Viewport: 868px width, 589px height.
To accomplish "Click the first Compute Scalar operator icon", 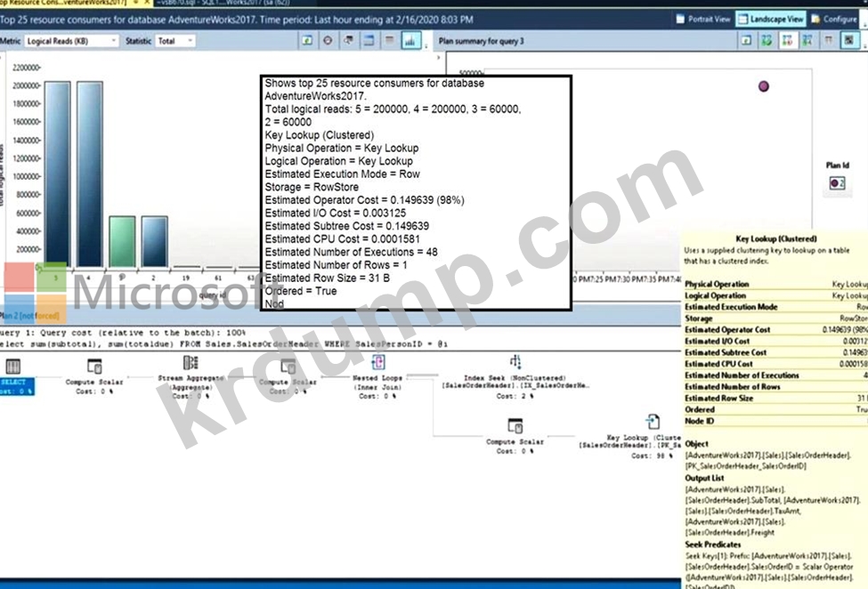I will point(94,366).
